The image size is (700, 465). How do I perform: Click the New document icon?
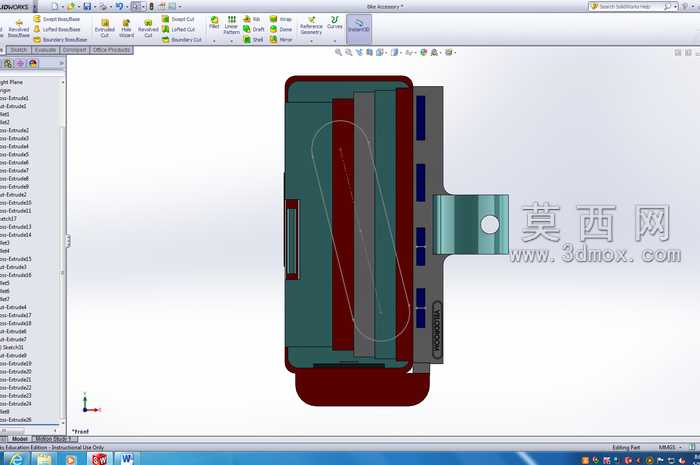[x=55, y=6]
